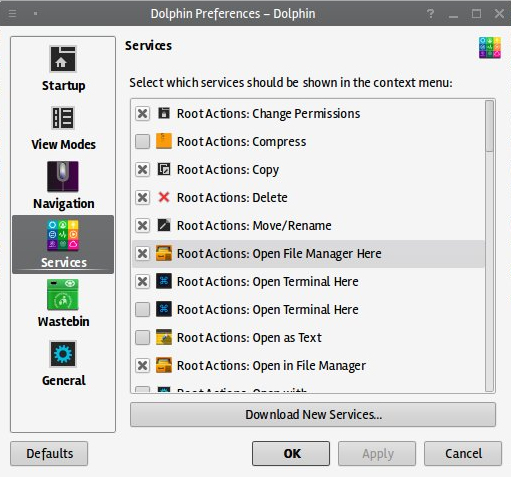Click the services list vertical scrollbar
This screenshot has width=511, height=477.
point(489,246)
